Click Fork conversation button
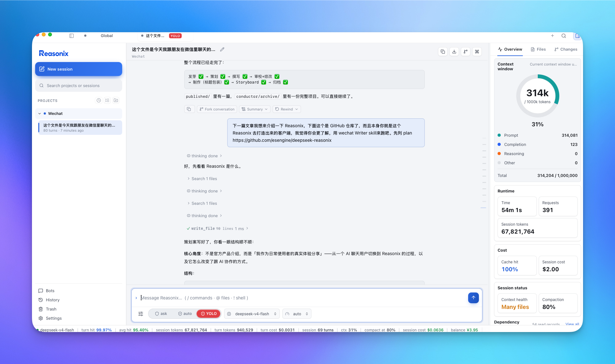 pos(217,109)
